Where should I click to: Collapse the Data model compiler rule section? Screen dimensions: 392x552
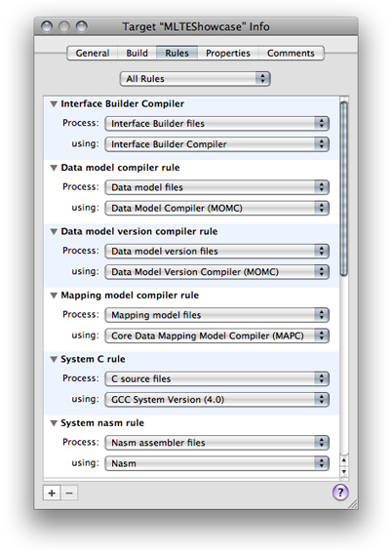point(54,168)
